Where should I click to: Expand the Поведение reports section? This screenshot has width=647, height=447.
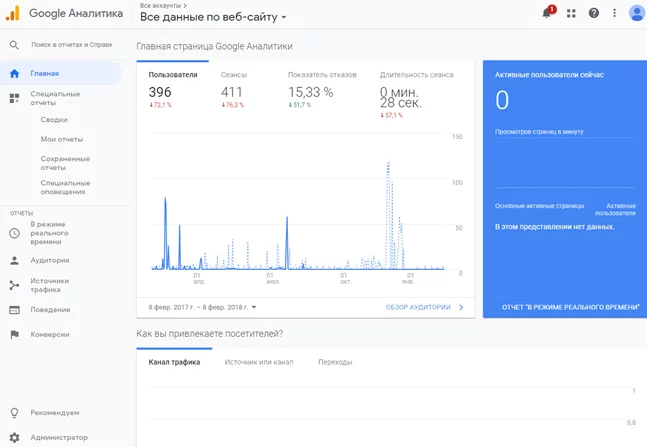(50, 310)
